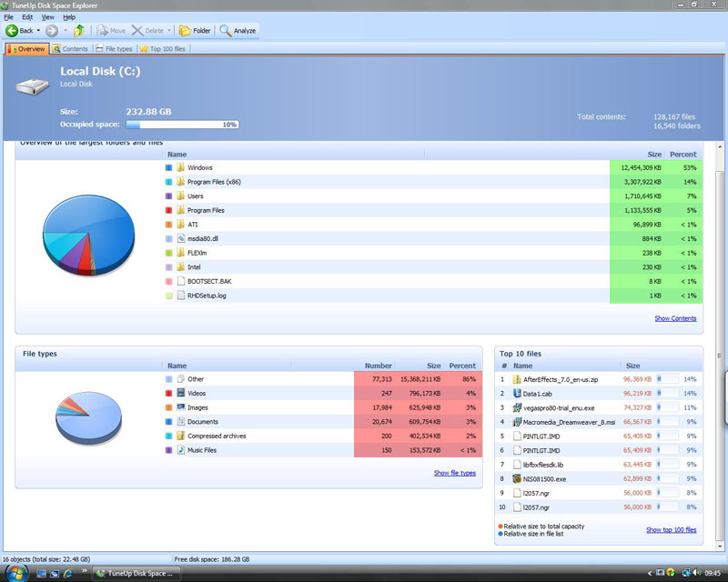Click the largest folders pie chart
Screen dimensions: 728x582
[x=88, y=236]
